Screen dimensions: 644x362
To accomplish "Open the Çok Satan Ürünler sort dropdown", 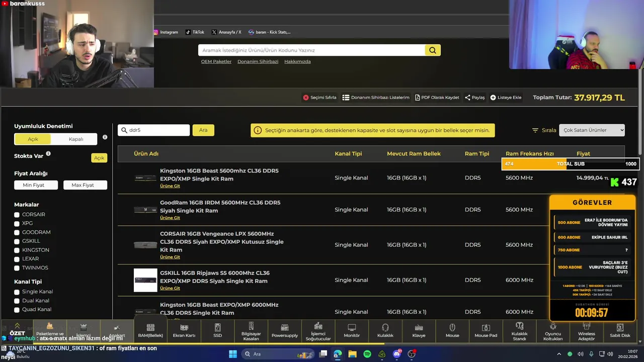I will 592,130.
